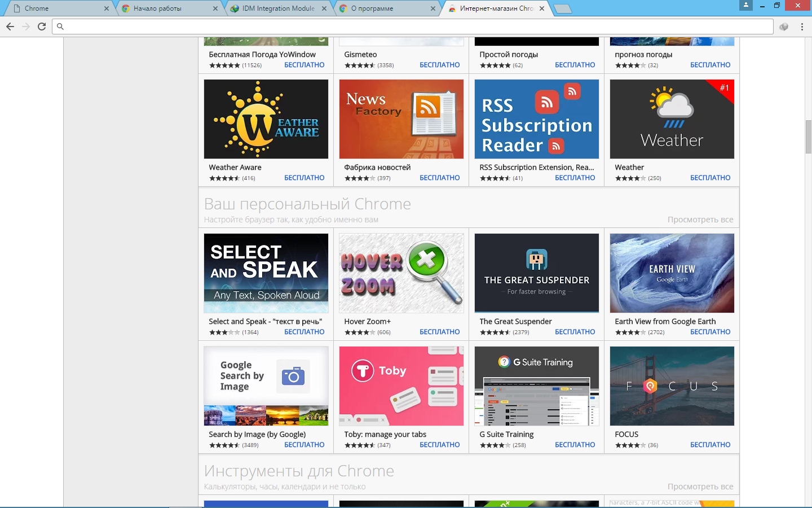Click the Инструменты для Chrome section heading
The image size is (812, 508).
click(299, 471)
